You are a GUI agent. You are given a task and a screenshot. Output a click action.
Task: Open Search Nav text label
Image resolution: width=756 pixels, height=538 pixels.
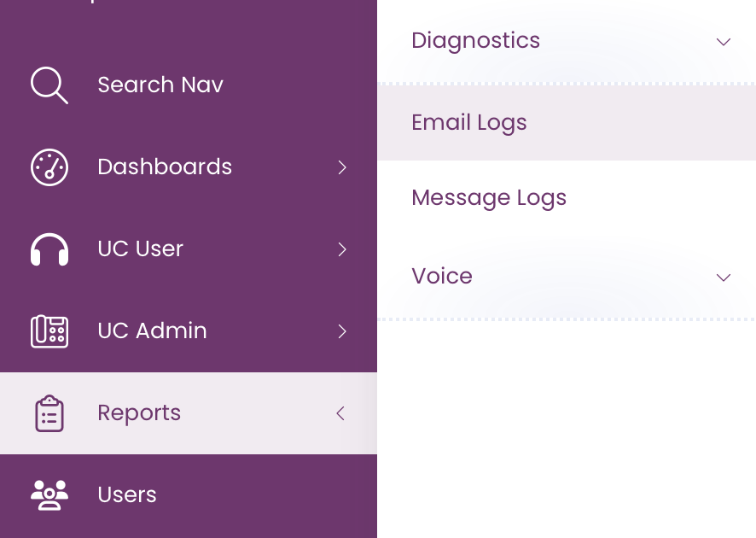point(160,85)
